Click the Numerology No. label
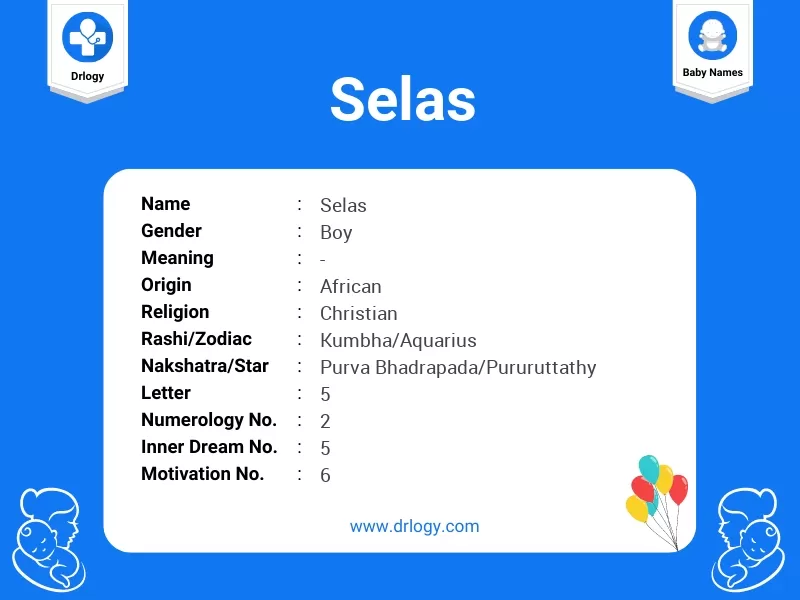This screenshot has height=600, width=800. [x=208, y=420]
